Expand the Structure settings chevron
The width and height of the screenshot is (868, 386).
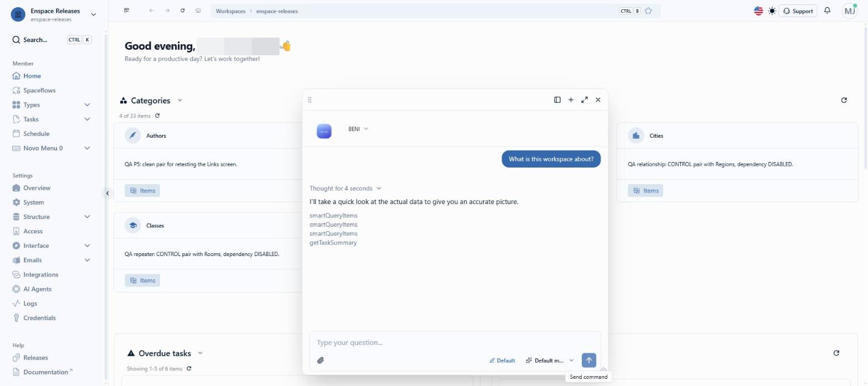tap(87, 217)
